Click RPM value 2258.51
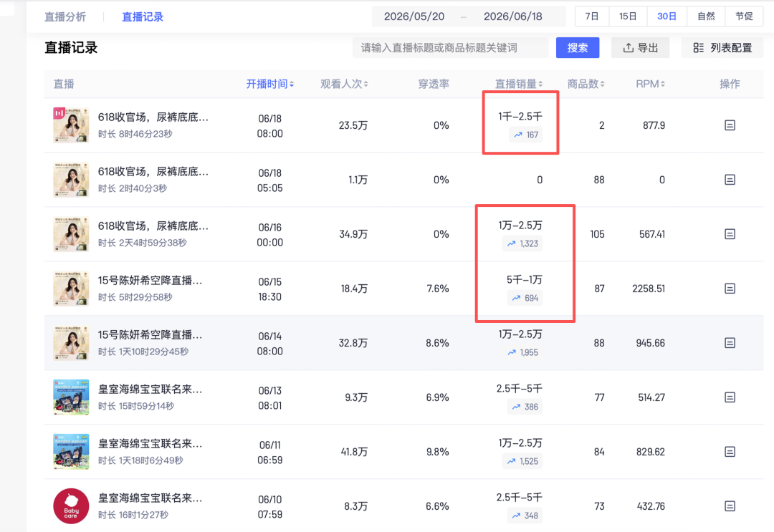 (649, 289)
